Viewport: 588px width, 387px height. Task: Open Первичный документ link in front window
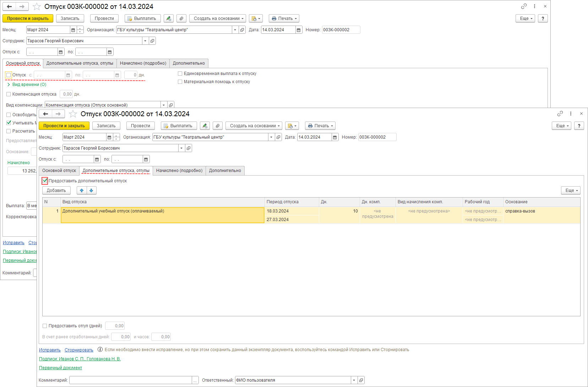click(x=60, y=368)
